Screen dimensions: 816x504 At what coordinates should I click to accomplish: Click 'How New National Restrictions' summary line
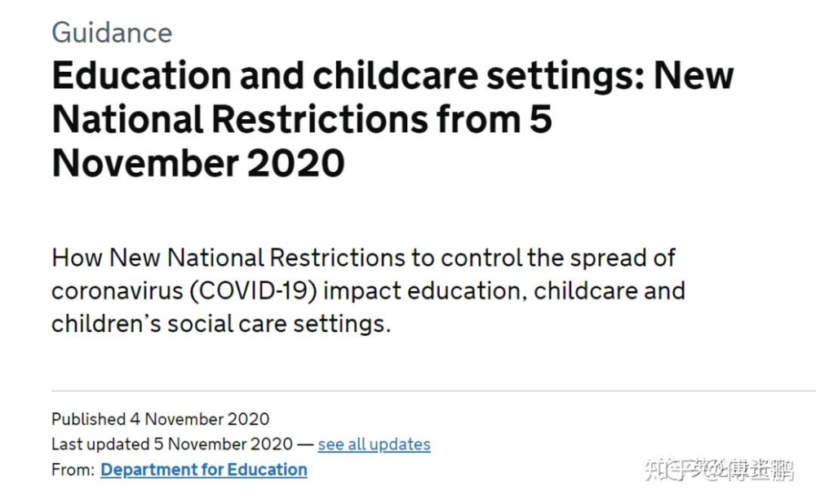click(x=228, y=258)
